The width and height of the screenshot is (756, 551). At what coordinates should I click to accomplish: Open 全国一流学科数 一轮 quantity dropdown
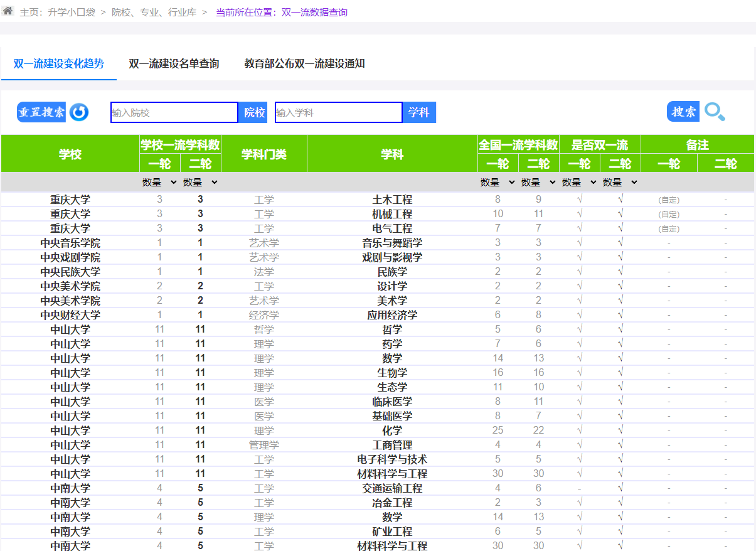click(498, 183)
